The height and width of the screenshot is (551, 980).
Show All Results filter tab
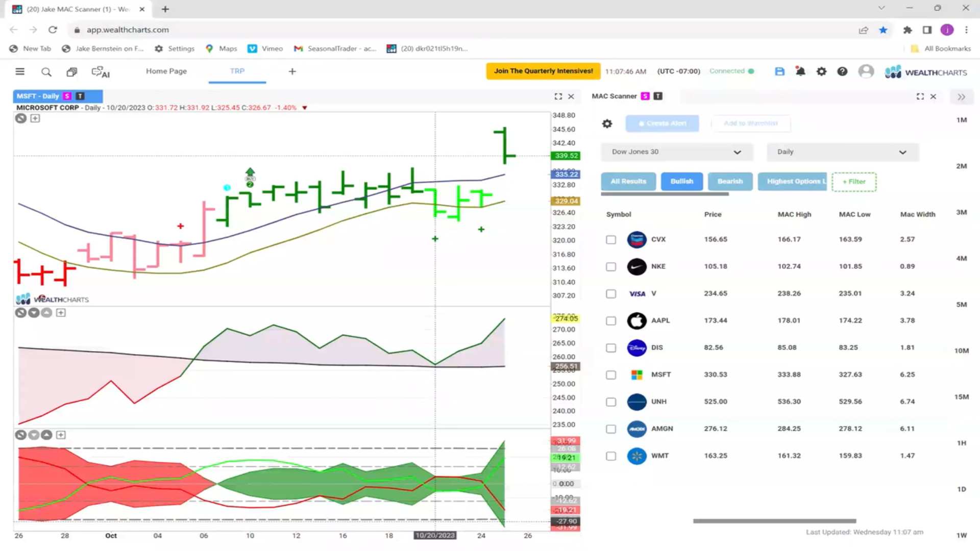click(628, 182)
